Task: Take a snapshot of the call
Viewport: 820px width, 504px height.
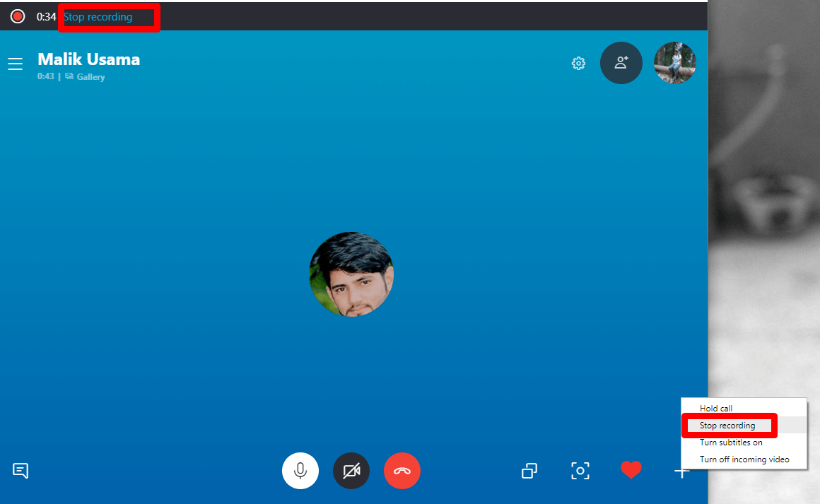Action: point(580,471)
